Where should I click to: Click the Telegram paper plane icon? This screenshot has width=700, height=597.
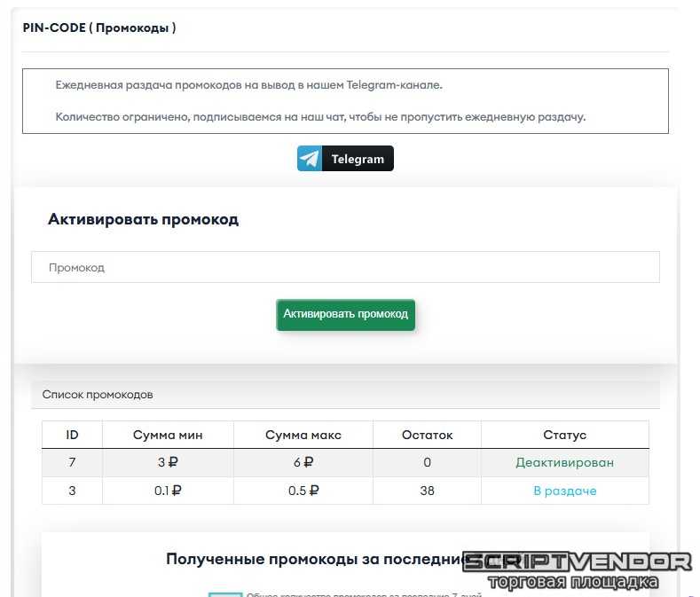(310, 159)
